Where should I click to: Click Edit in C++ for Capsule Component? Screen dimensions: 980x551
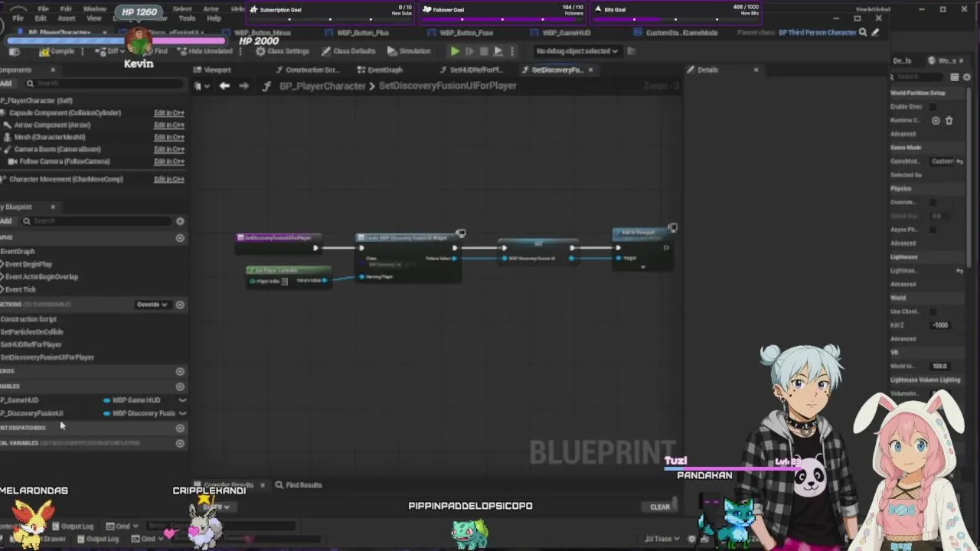[168, 112]
